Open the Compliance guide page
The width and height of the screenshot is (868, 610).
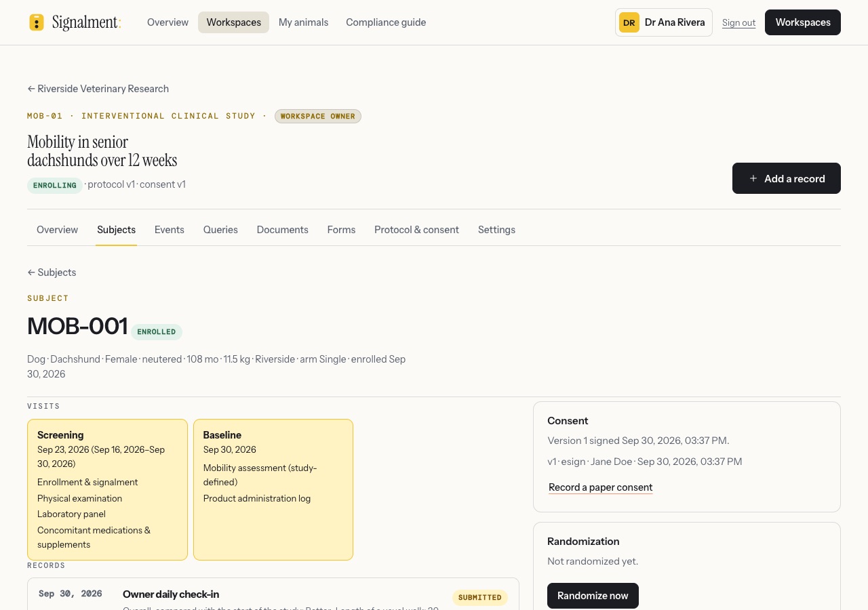pos(386,22)
